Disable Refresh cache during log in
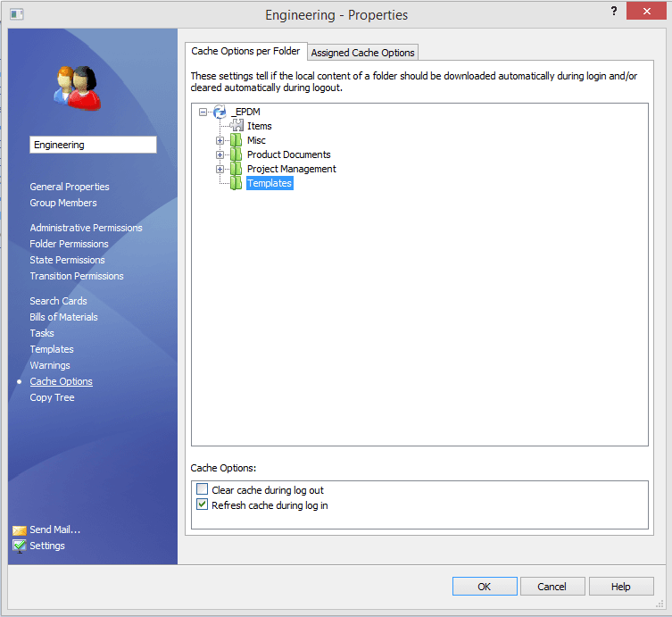Viewport: 672px width, 617px height. pos(203,505)
